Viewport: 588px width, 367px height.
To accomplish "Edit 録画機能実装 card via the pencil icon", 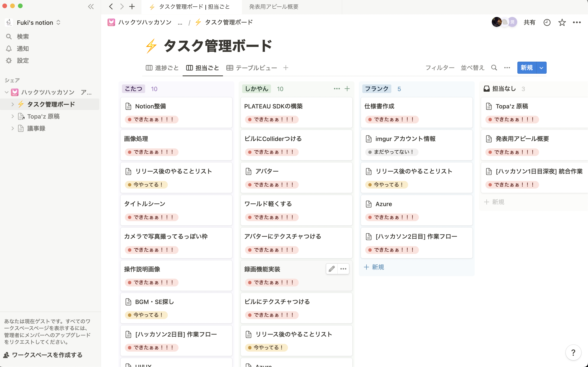I will point(331,269).
